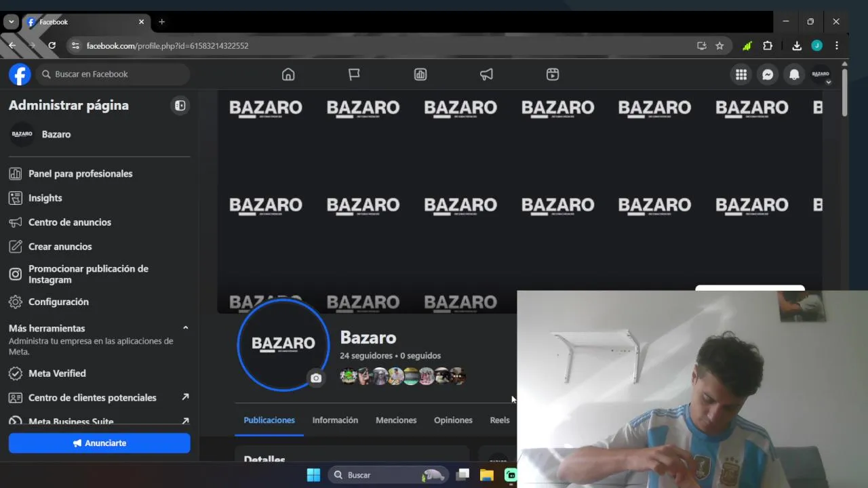The image size is (868, 488).
Task: Click the follower avatars row
Action: click(403, 376)
